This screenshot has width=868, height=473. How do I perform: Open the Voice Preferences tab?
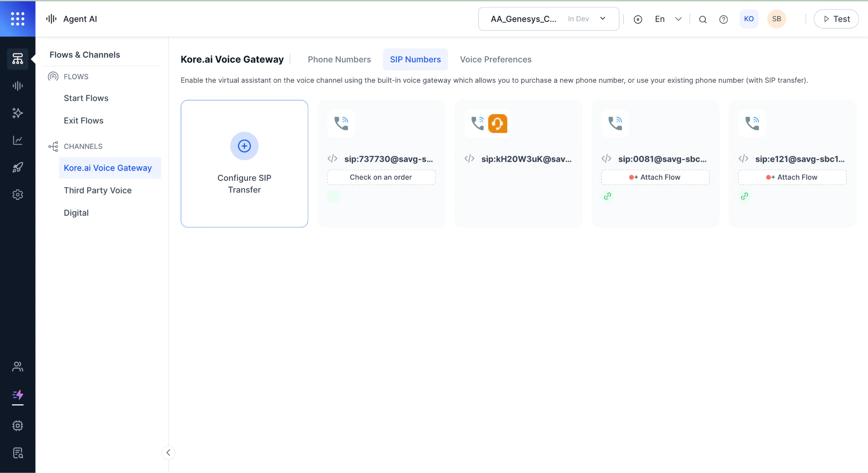click(x=495, y=59)
